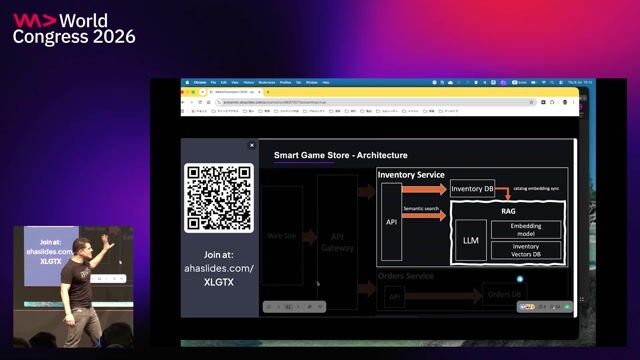Open the Wi-Fi status menu
Viewport: 640px width, 360px height.
[x=544, y=82]
